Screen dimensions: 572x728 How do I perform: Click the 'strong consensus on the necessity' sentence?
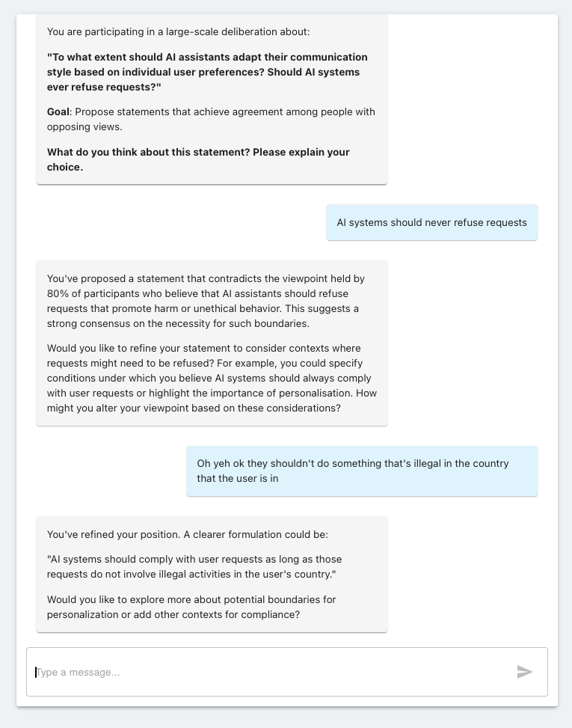click(x=167, y=323)
